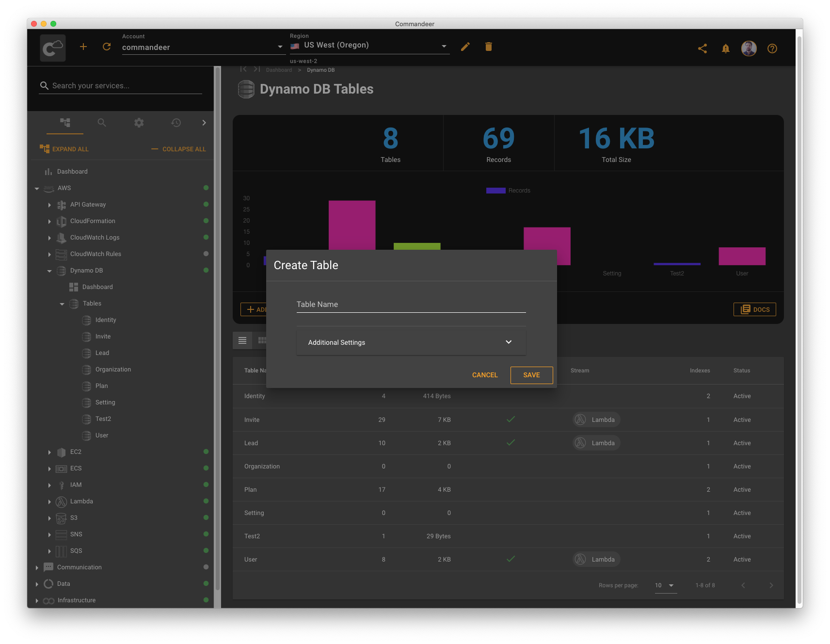This screenshot has width=830, height=644.
Task: Select the SQS service tree item
Action: click(76, 551)
